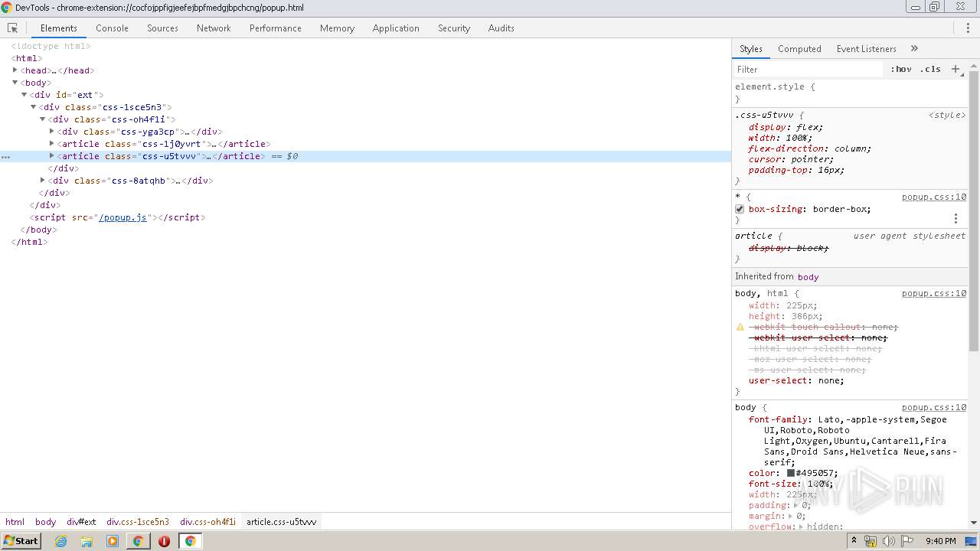Show hidden tray icons arrow
Image resolution: width=980 pixels, height=551 pixels.
pos(854,541)
